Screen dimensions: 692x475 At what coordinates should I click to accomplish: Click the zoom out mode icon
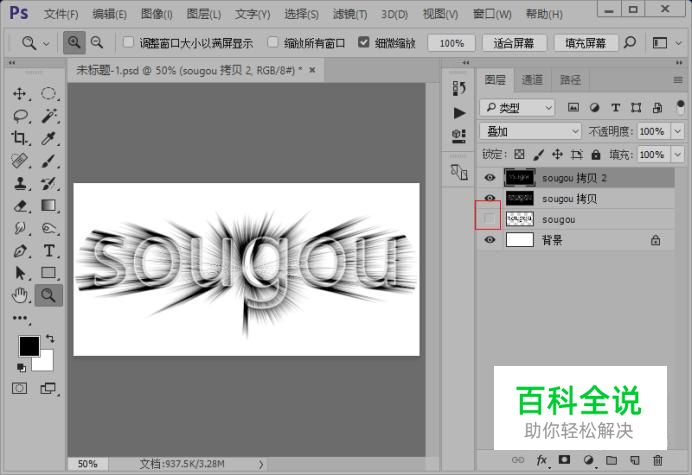[97, 43]
